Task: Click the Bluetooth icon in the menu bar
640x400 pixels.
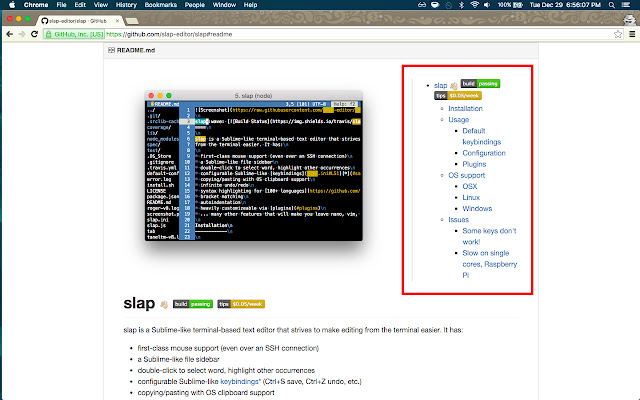Action: click(462, 5)
